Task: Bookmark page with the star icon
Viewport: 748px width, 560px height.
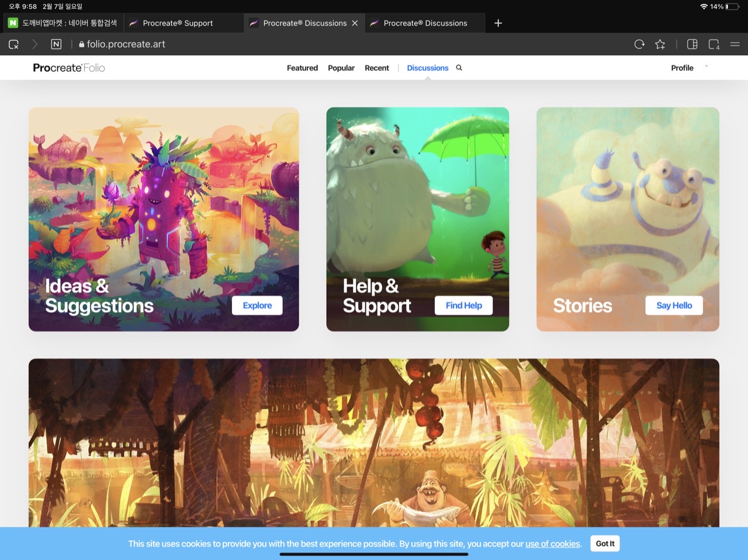Action: [x=660, y=44]
